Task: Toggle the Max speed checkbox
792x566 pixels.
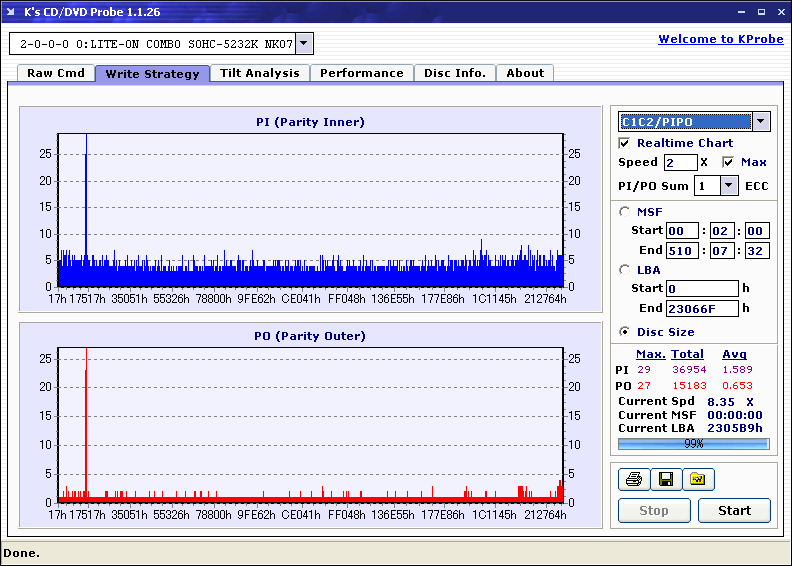Action: pos(728,162)
